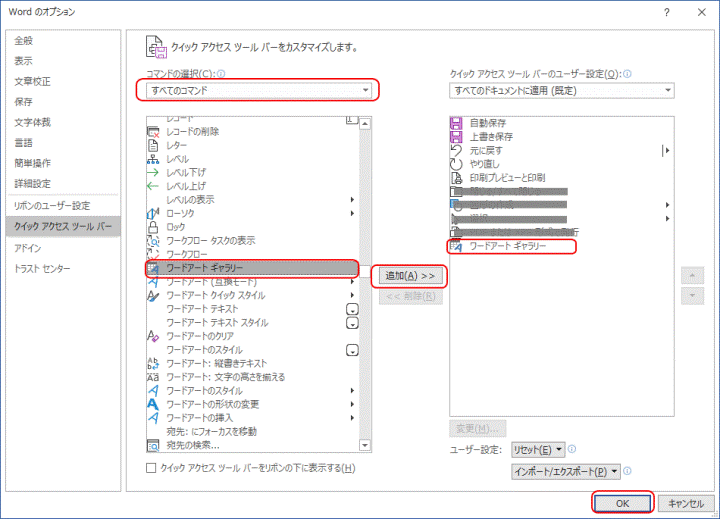Click the << 削除(R) button
This screenshot has height=519, width=720.
[x=411, y=296]
